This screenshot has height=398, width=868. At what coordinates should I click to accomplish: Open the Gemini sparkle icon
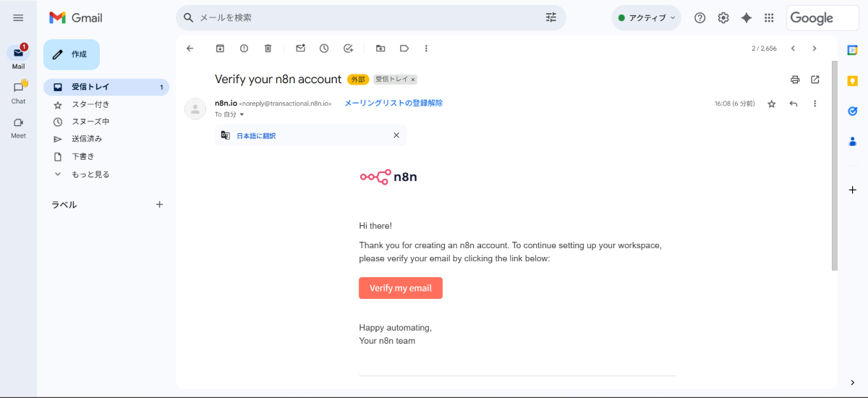(x=746, y=18)
